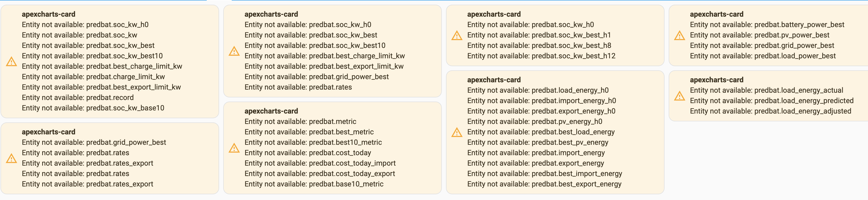Click warning icon beside predbat.best_charge_limit_kw in first card

[x=11, y=61]
